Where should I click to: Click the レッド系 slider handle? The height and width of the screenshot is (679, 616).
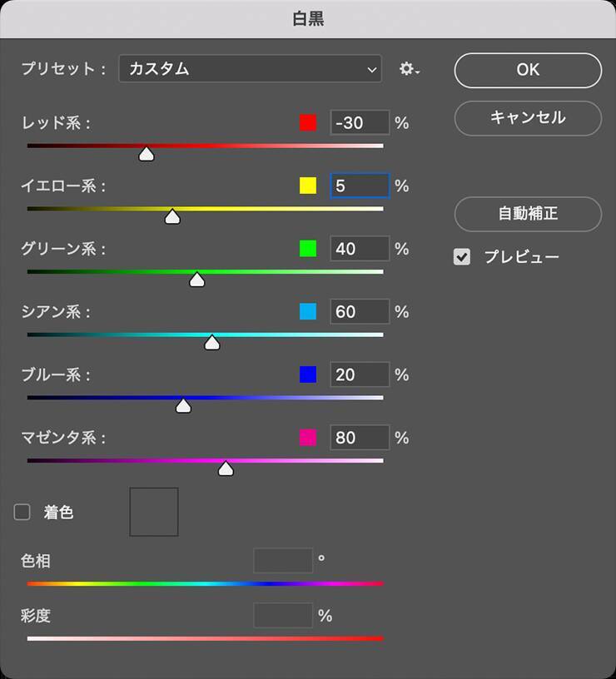pyautogui.click(x=147, y=154)
